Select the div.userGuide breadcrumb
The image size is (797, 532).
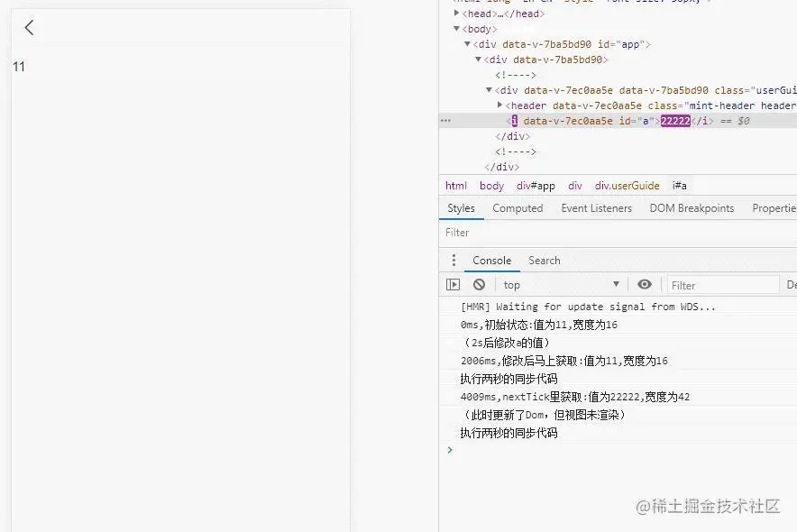tap(627, 186)
